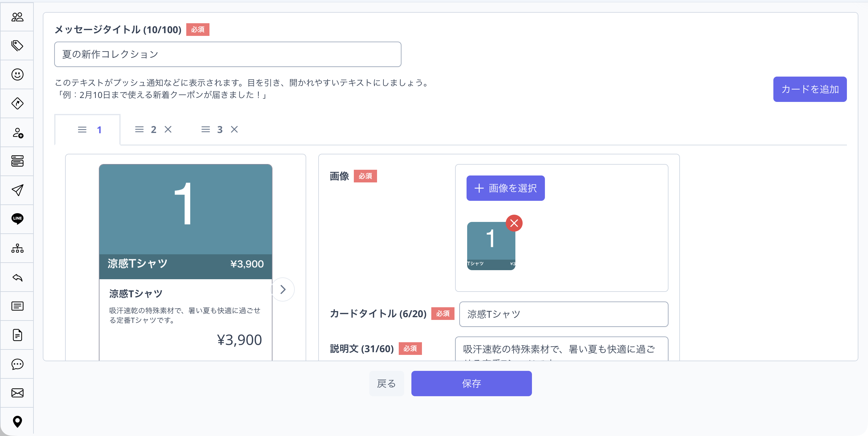The height and width of the screenshot is (436, 868).
Task: Click the uploaded image thumbnail
Action: pyautogui.click(x=491, y=246)
